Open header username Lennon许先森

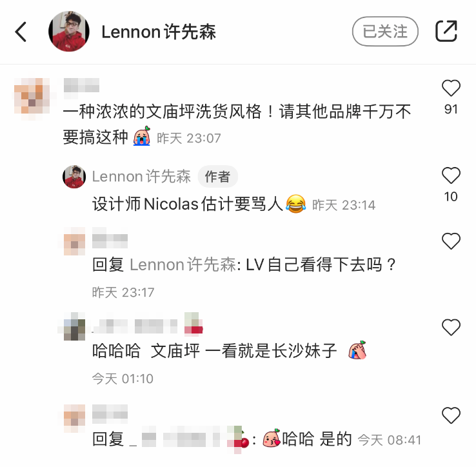click(x=159, y=32)
